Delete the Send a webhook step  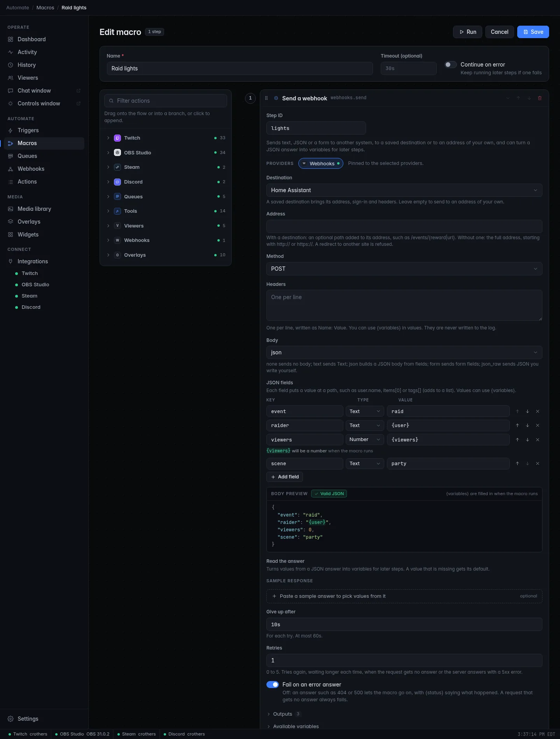540,98
